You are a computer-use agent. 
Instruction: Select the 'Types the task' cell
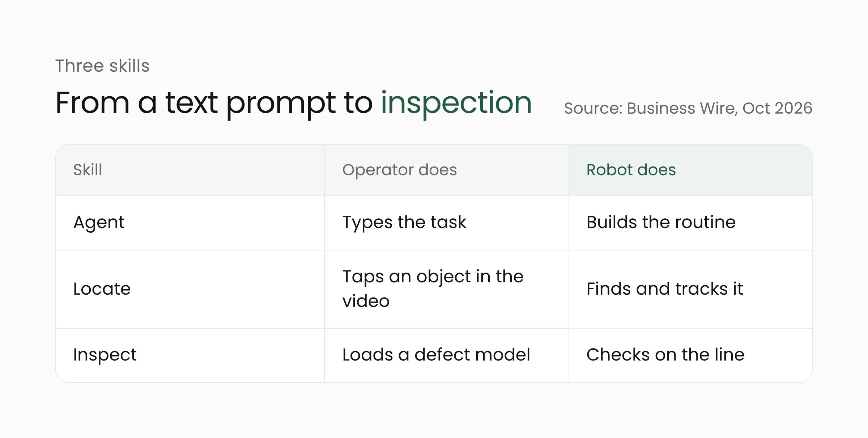pyautogui.click(x=447, y=223)
